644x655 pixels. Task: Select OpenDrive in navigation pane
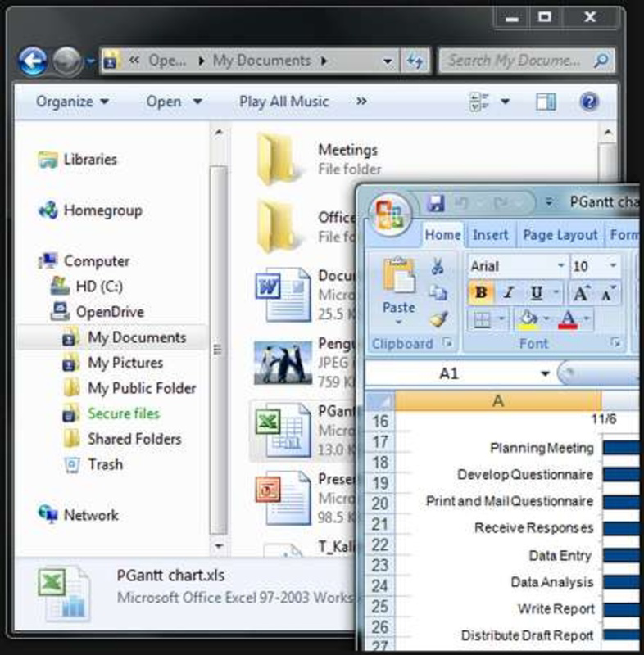pos(98,312)
